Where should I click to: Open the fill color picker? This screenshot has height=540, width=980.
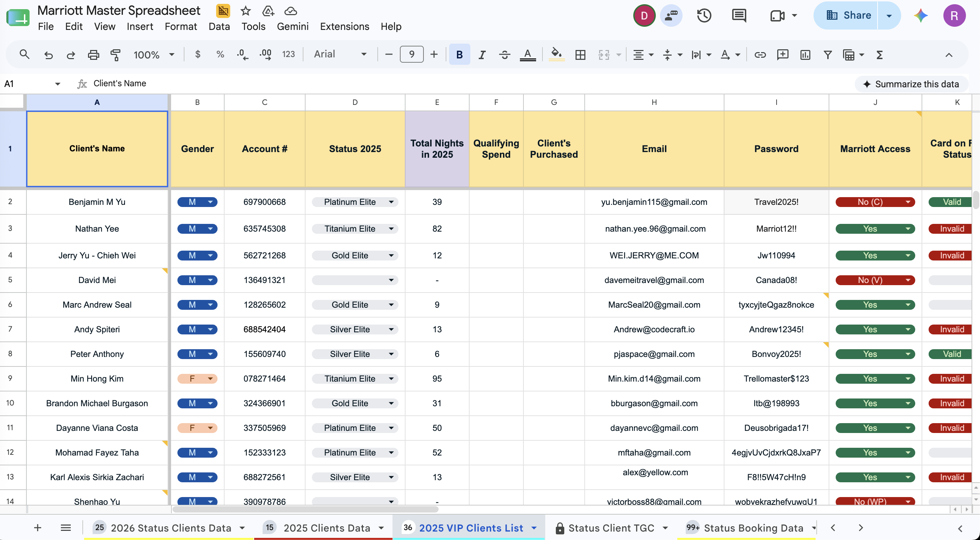(557, 55)
